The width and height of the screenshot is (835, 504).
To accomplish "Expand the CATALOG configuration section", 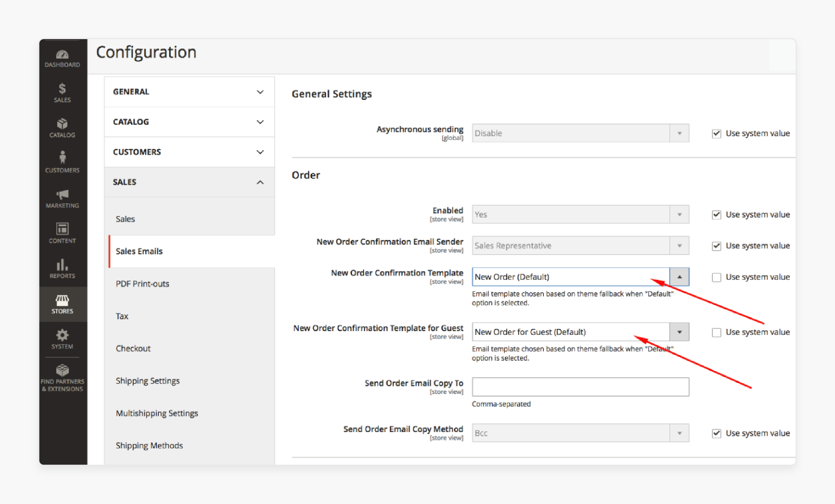I will pyautogui.click(x=189, y=122).
